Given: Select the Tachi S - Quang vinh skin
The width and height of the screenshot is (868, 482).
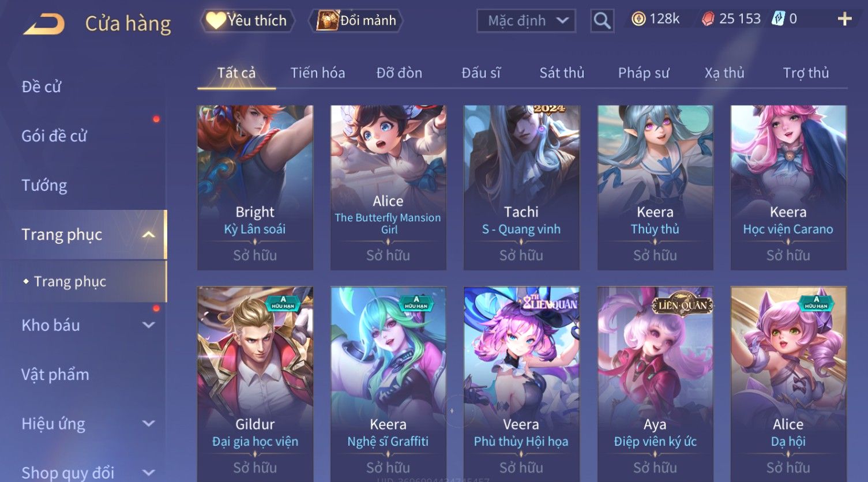Looking at the screenshot, I should [521, 187].
